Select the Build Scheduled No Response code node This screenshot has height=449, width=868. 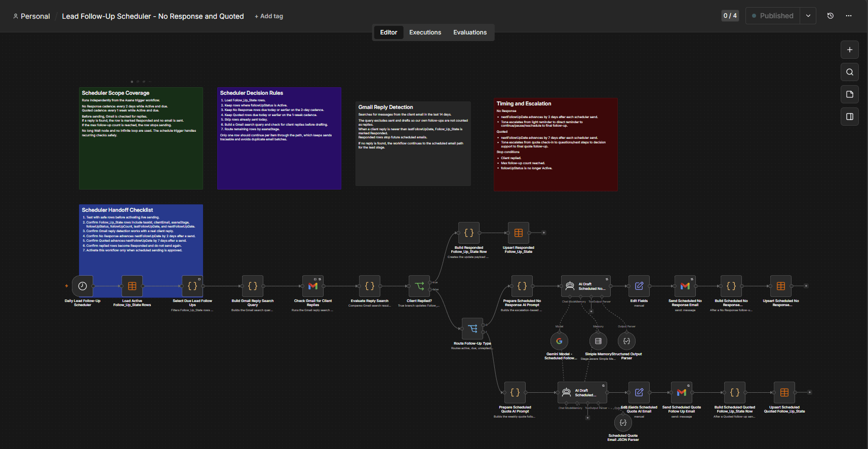pos(731,286)
